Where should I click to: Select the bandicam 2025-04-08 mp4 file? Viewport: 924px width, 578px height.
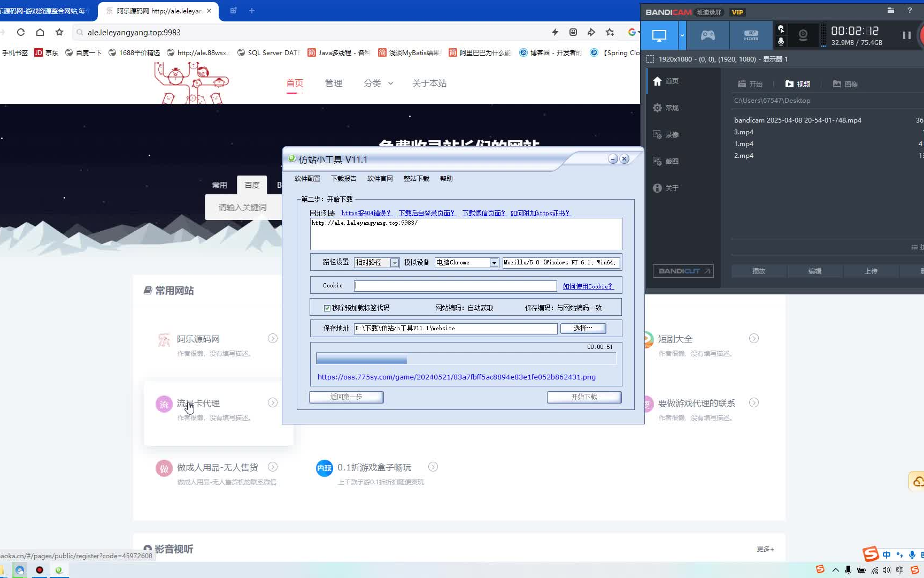[x=797, y=120]
